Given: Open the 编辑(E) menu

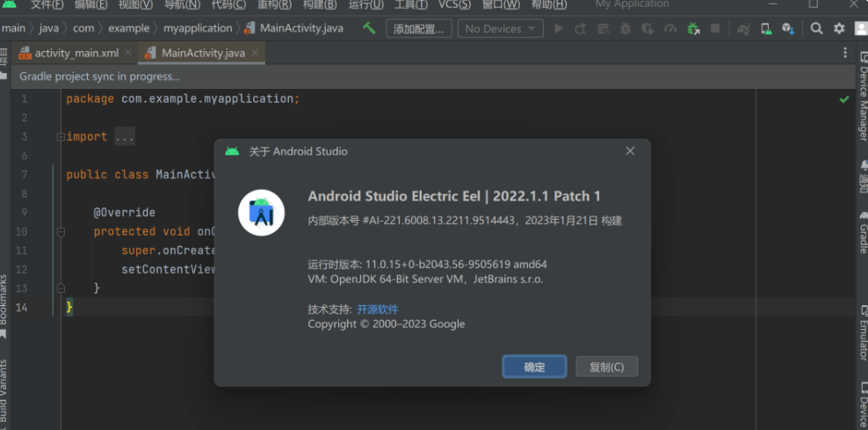Looking at the screenshot, I should tap(90, 4).
